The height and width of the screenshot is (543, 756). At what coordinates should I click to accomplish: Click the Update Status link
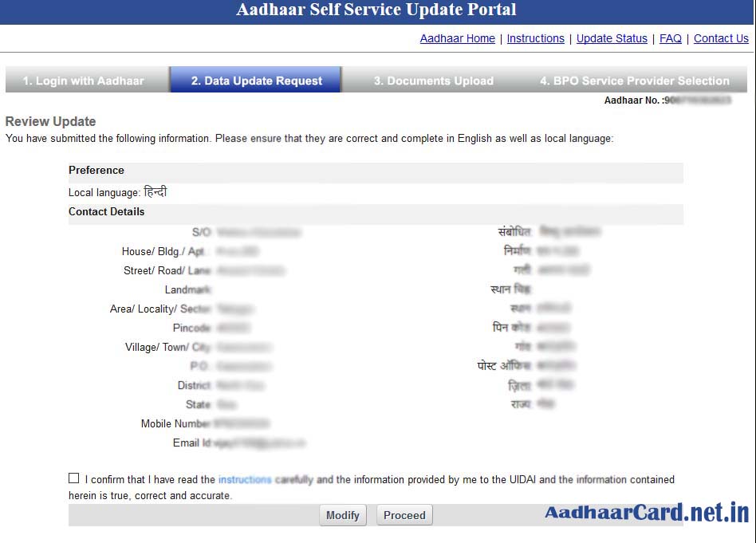612,38
